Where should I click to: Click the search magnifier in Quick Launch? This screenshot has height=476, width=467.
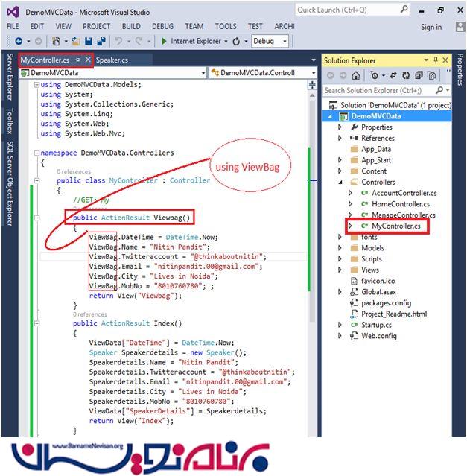(x=403, y=10)
